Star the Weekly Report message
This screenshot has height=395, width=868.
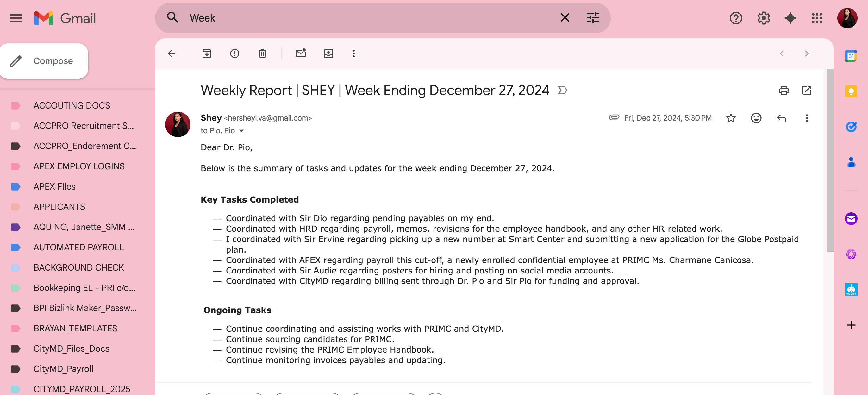pyautogui.click(x=731, y=118)
